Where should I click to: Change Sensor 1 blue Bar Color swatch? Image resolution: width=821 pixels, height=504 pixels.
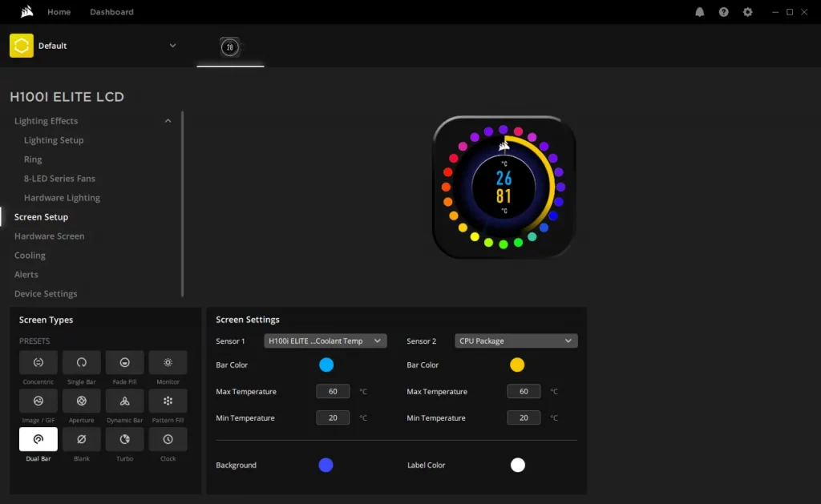326,365
